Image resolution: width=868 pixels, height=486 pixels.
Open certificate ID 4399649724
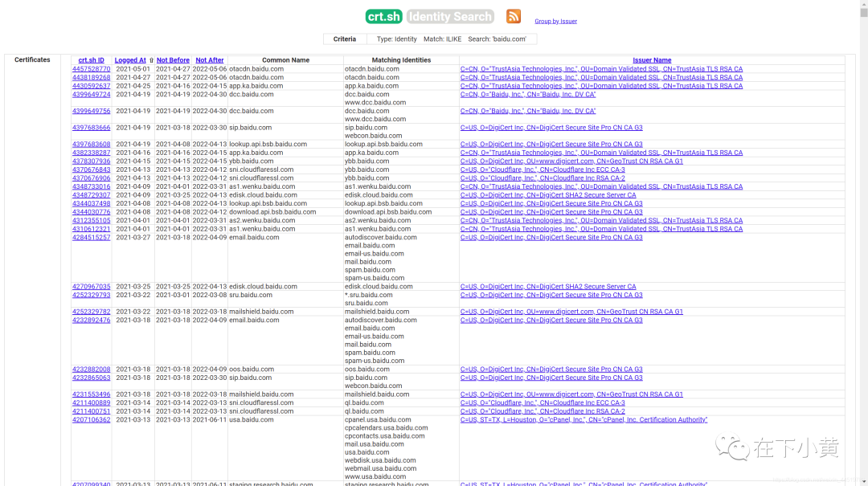(x=91, y=95)
